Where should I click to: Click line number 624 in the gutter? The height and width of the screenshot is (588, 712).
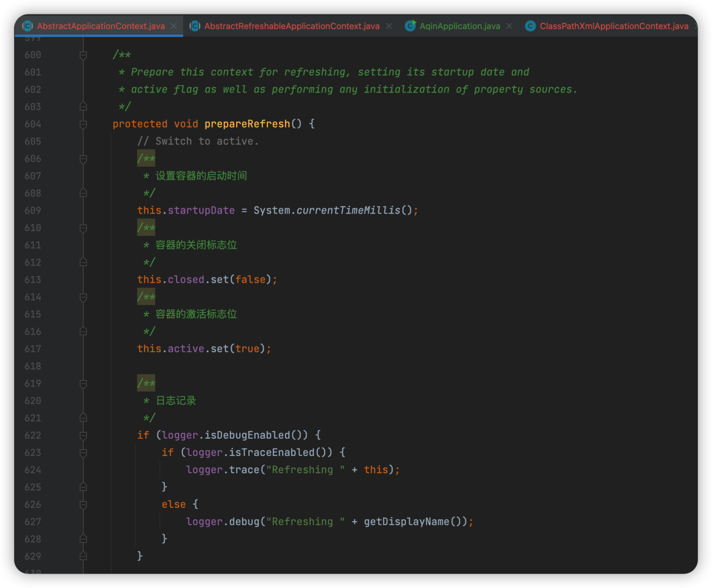click(x=33, y=470)
